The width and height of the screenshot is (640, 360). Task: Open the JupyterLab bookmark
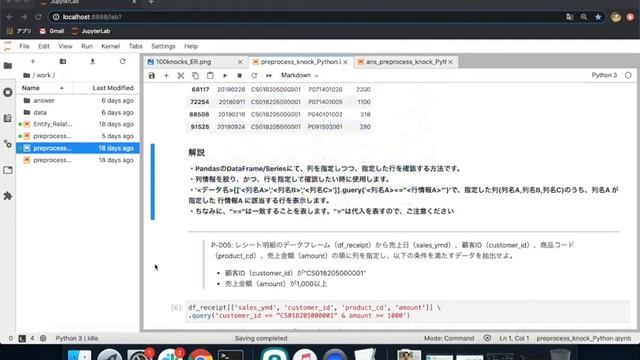[91, 31]
